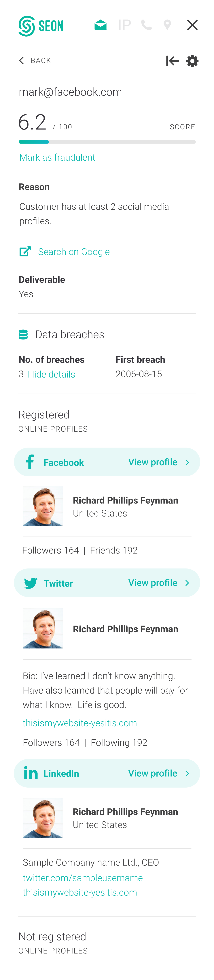The height and width of the screenshot is (980, 214).
Task: Open settings gear icon
Action: (x=192, y=61)
